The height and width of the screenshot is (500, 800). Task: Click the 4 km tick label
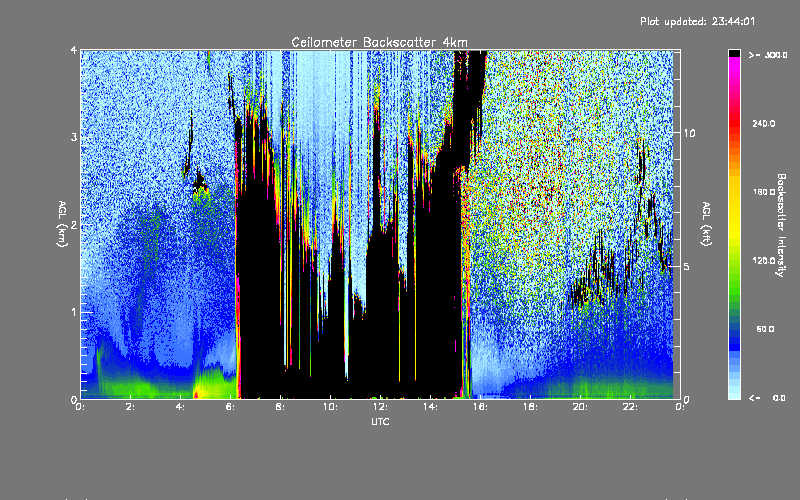point(74,50)
